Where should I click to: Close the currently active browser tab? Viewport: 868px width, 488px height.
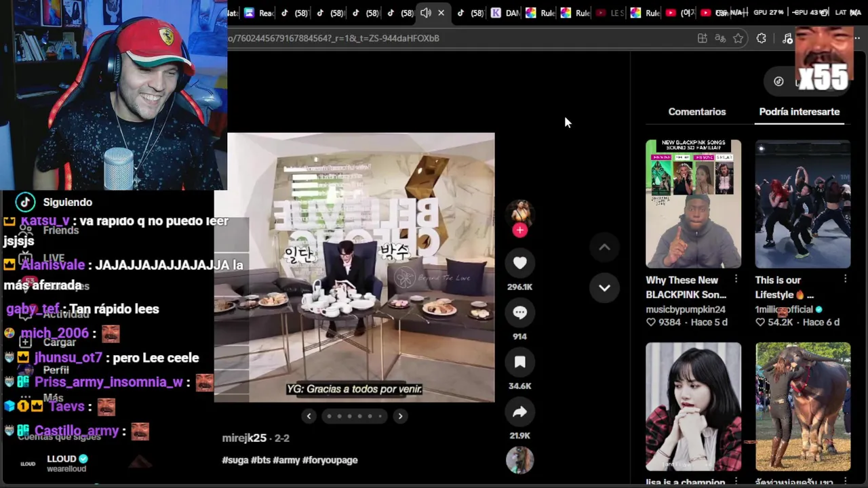pos(441,13)
